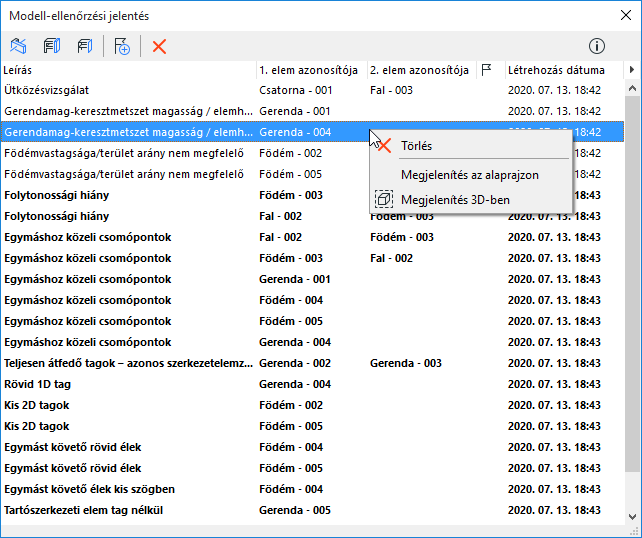Screen dimensions: 642x538
Task: Select Födémvastagsága row for Födém - 005
Action: tap(313, 174)
